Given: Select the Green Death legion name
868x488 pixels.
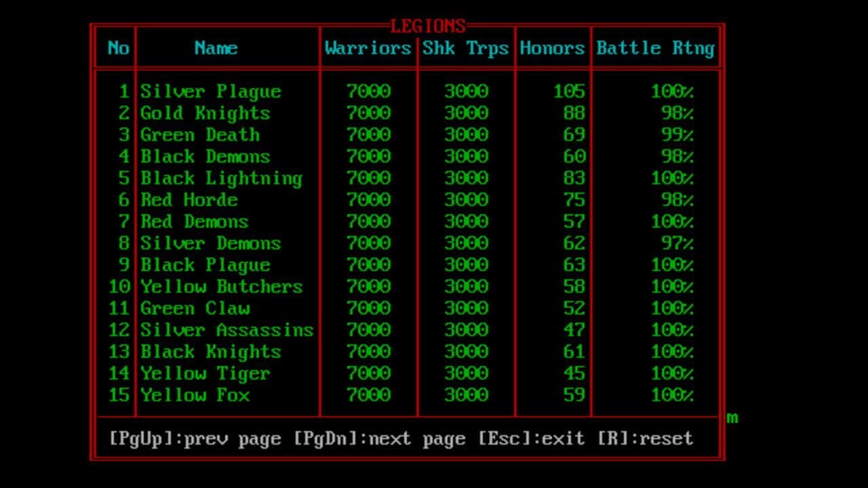Looking at the screenshot, I should coord(200,135).
